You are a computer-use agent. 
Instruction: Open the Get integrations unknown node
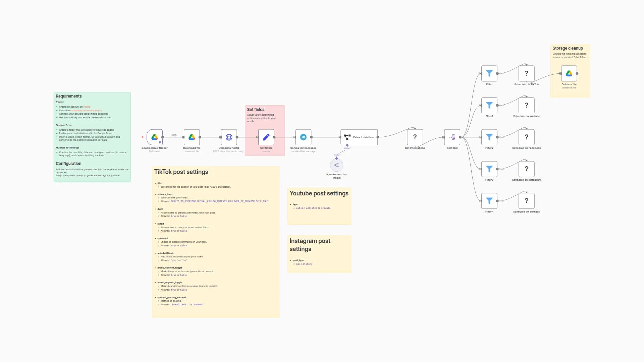[415, 137]
